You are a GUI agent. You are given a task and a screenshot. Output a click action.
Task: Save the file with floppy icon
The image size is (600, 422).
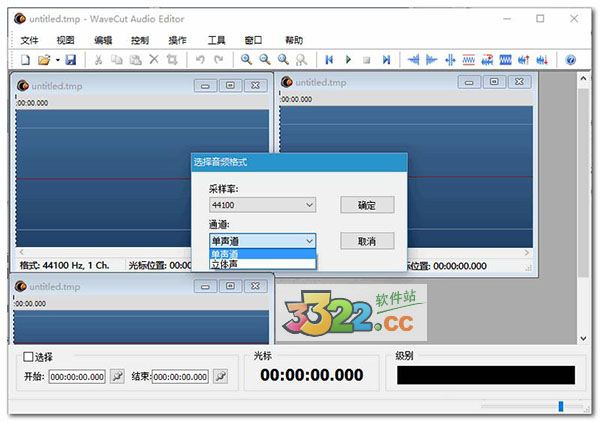point(70,60)
